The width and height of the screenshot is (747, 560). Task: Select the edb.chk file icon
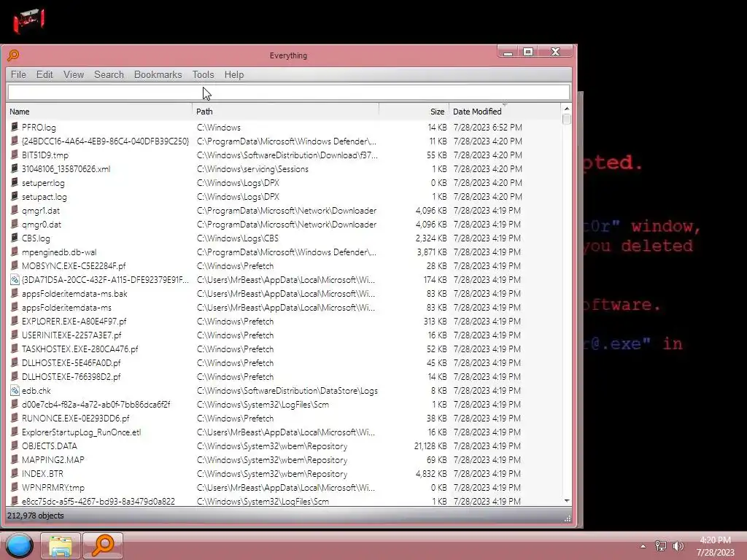[15, 391]
